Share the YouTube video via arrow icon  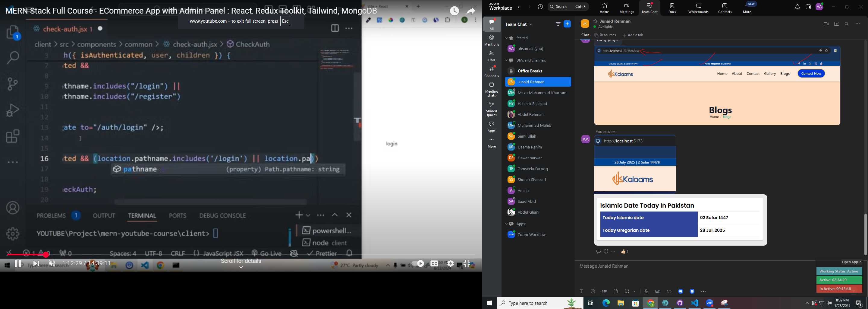pyautogui.click(x=471, y=11)
